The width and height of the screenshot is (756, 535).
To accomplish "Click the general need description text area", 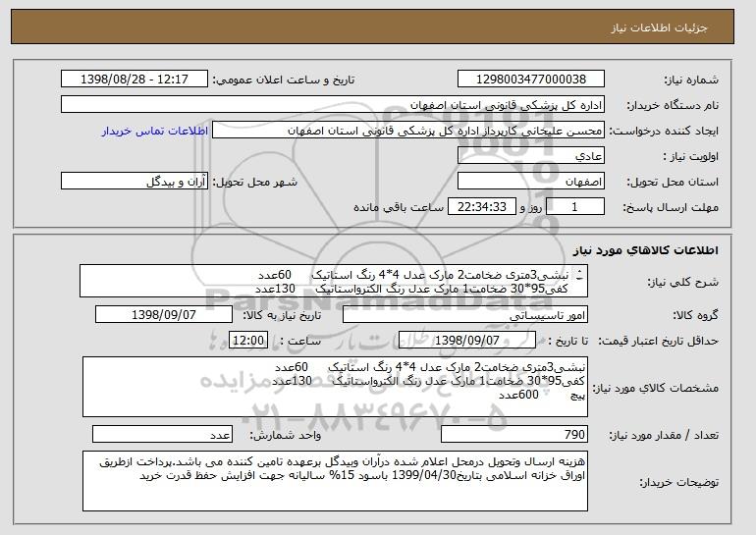I will [334, 281].
